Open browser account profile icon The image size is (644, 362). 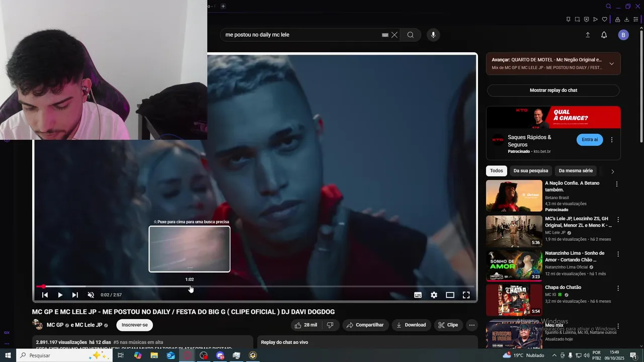pos(617,20)
